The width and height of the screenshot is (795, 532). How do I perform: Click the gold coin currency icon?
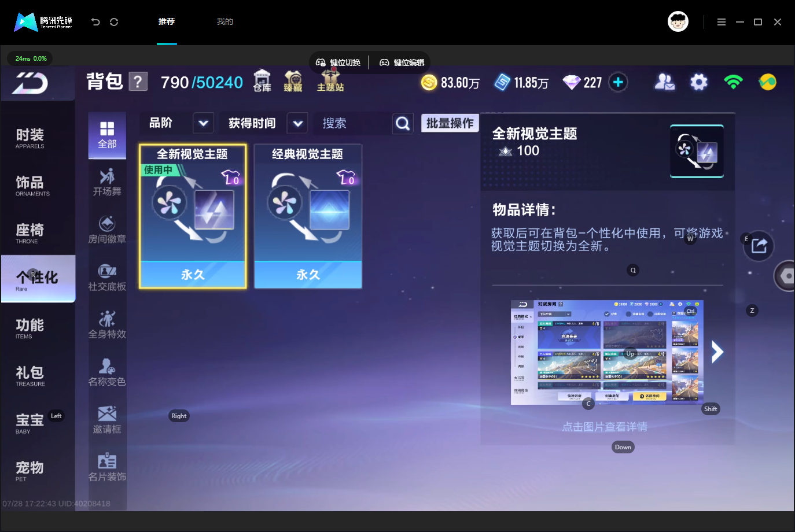[429, 83]
